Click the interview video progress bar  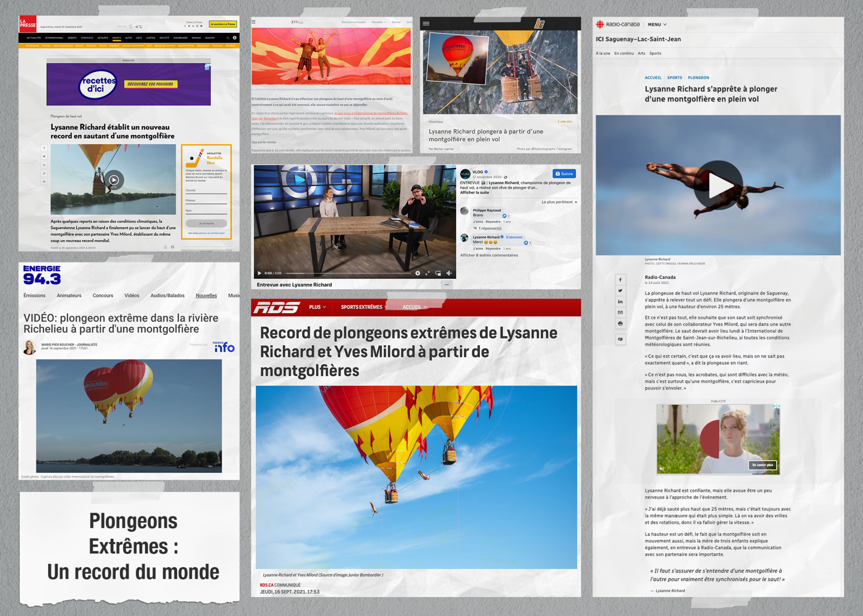pos(347,273)
